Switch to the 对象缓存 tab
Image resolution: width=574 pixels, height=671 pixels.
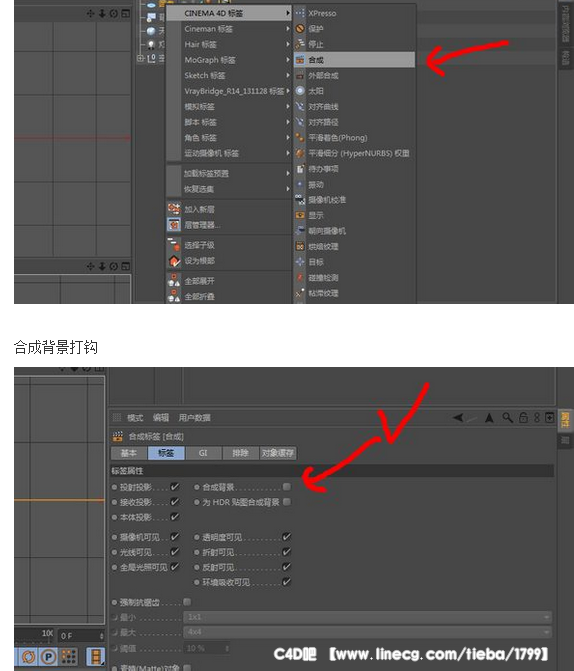[x=277, y=453]
